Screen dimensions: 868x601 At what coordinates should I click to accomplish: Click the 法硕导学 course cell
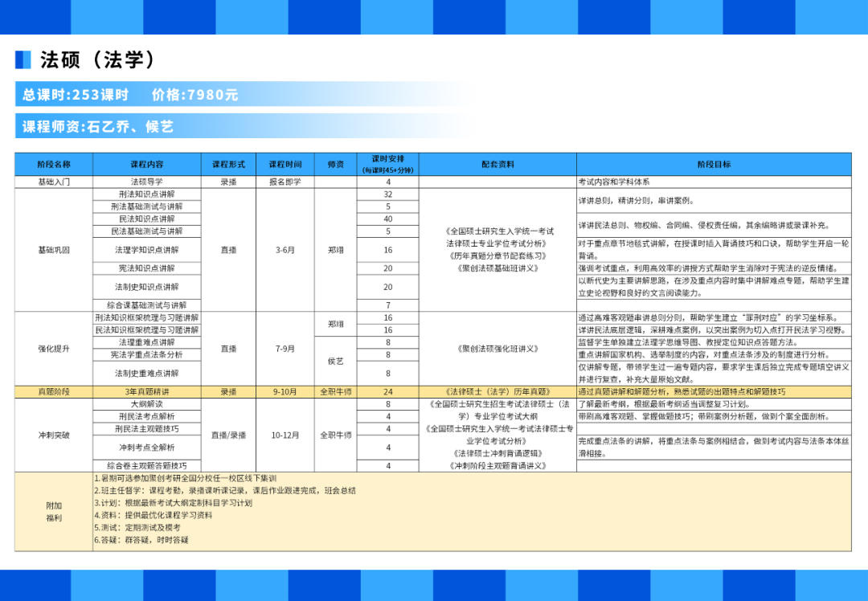point(147,182)
